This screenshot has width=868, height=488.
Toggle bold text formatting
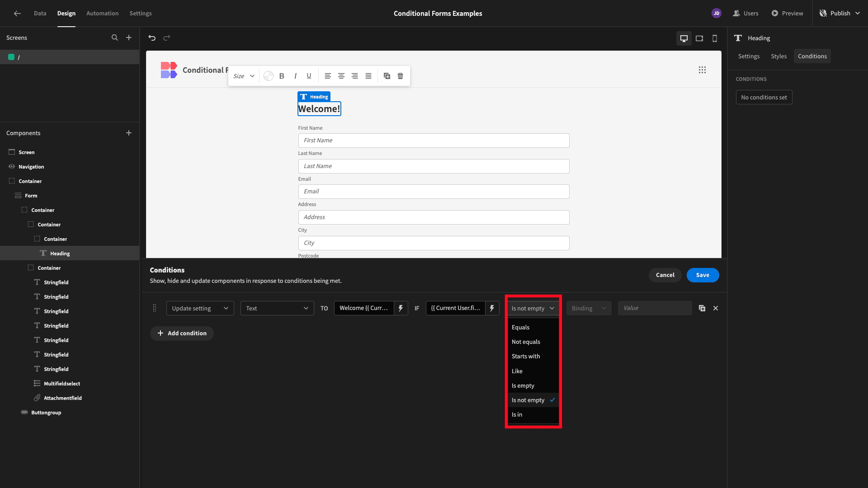(282, 76)
